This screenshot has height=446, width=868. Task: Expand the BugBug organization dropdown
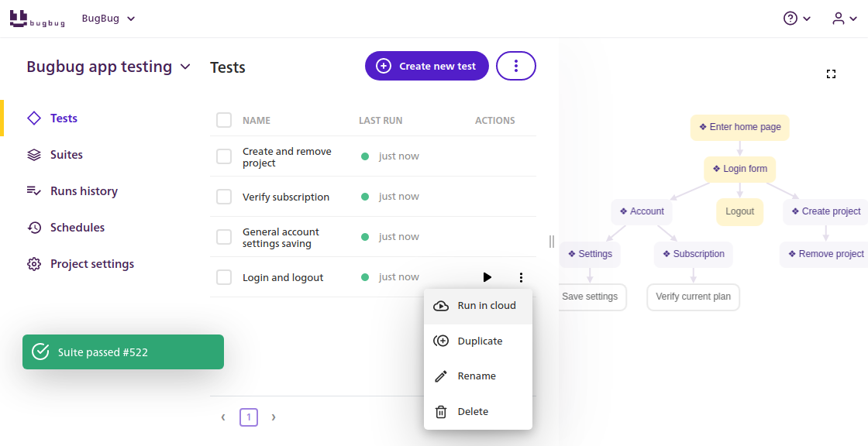pyautogui.click(x=108, y=19)
